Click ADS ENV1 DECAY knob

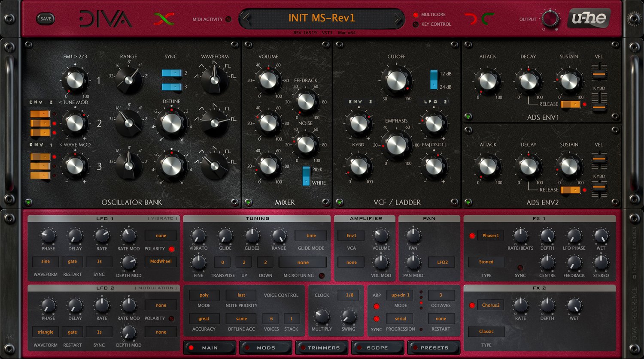pyautogui.click(x=529, y=81)
